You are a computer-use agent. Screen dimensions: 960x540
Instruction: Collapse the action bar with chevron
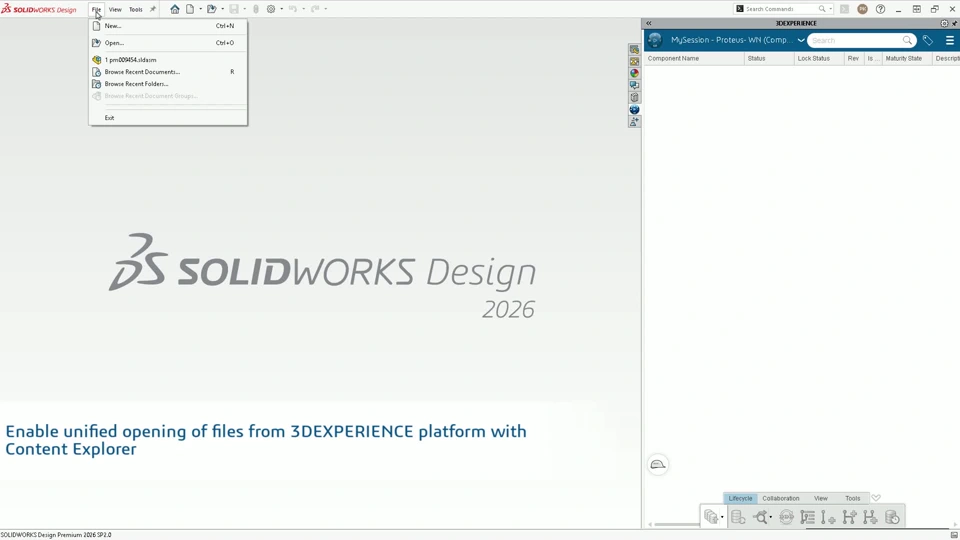[876, 498]
